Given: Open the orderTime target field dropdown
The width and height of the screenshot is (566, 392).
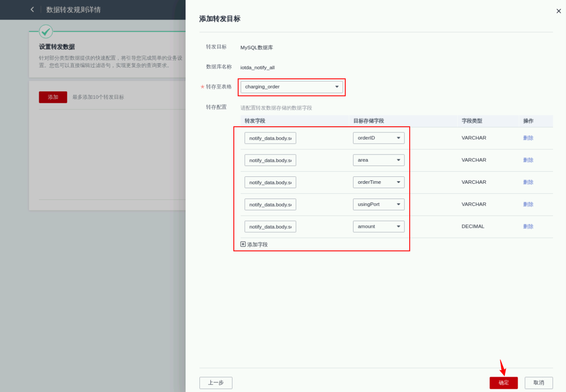Looking at the screenshot, I should coord(378,182).
